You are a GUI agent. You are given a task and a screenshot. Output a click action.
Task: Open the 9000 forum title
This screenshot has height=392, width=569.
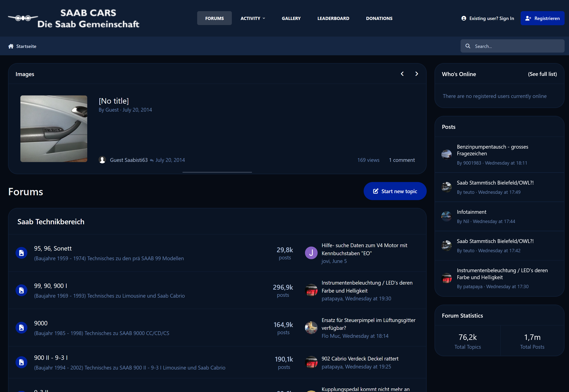tap(41, 323)
